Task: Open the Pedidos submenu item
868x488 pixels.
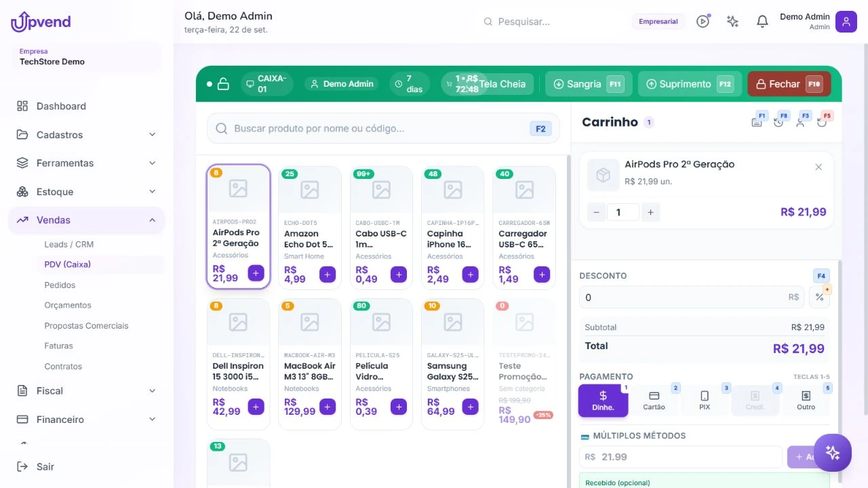Action: pyautogui.click(x=60, y=285)
